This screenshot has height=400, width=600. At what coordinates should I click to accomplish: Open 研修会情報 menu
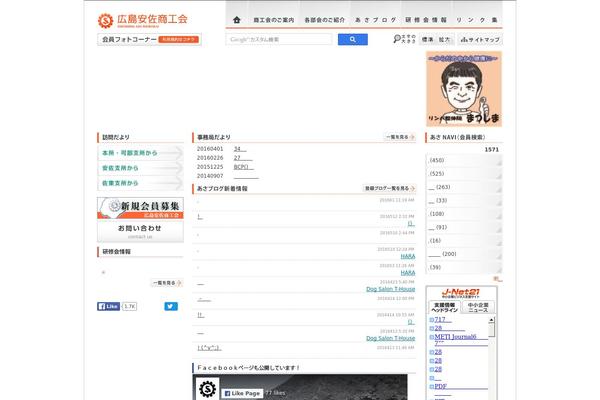426,20
